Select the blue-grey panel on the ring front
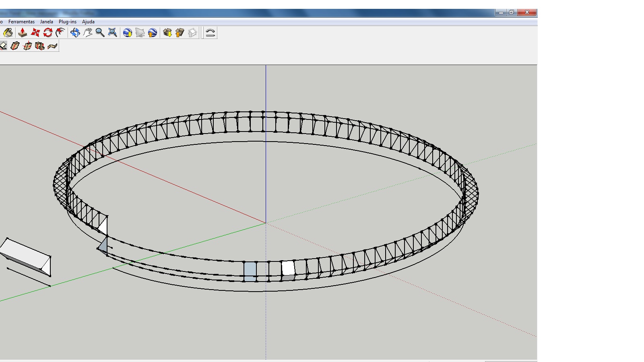The image size is (644, 362). click(250, 271)
